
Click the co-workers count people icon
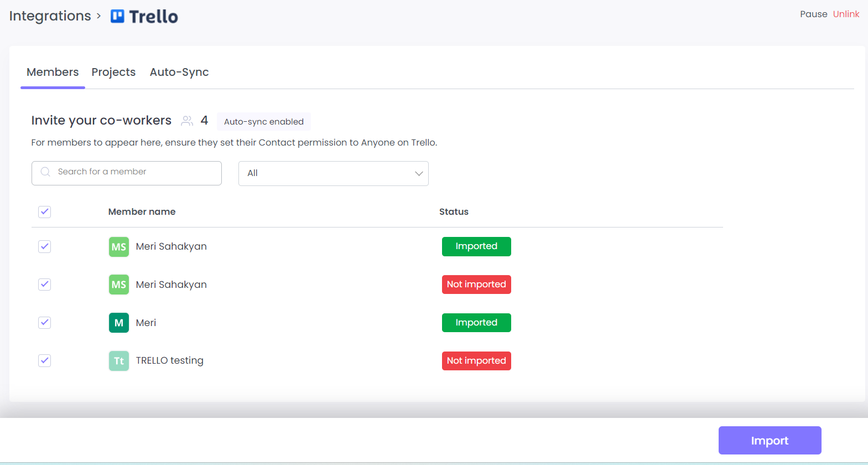click(187, 121)
